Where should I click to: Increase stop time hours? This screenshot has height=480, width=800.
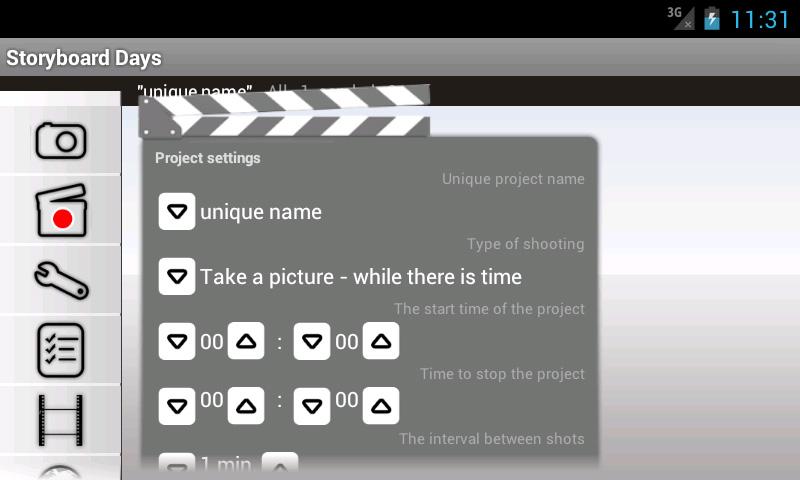(246, 406)
